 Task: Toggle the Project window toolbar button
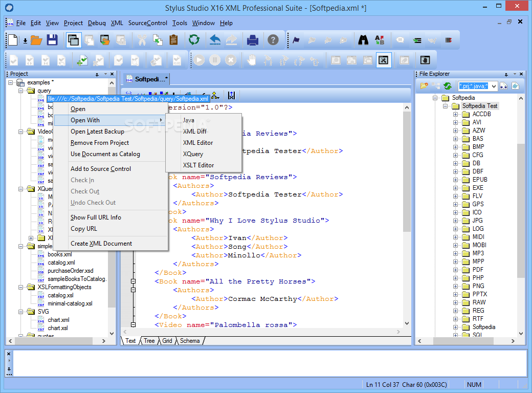pos(73,40)
